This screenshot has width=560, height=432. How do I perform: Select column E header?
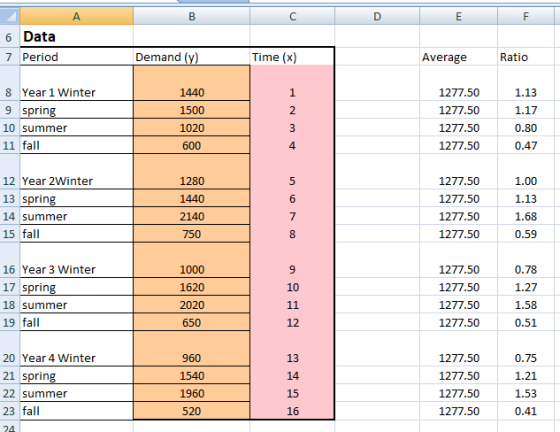tap(459, 16)
